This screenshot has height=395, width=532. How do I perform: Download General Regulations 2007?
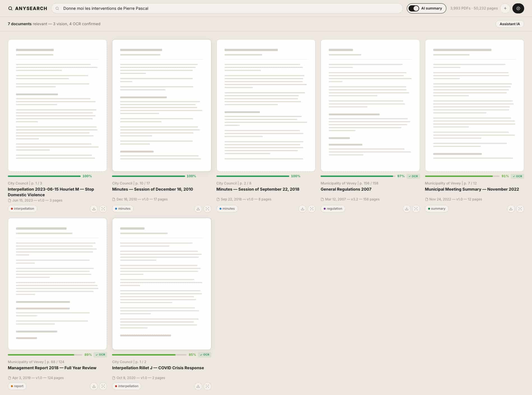(407, 209)
